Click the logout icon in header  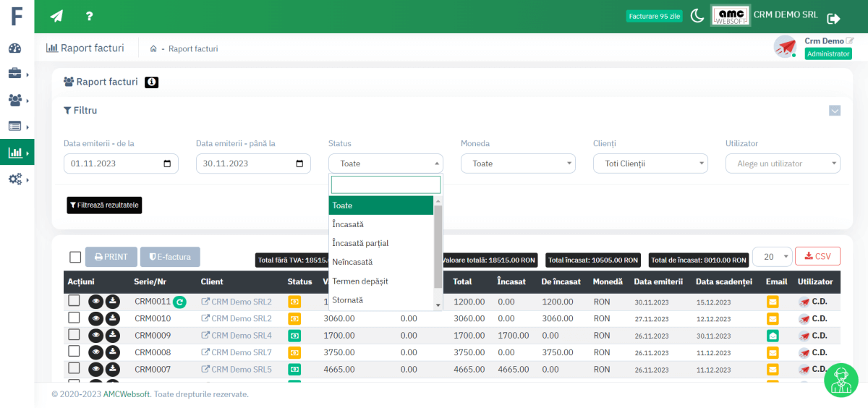[x=833, y=18]
